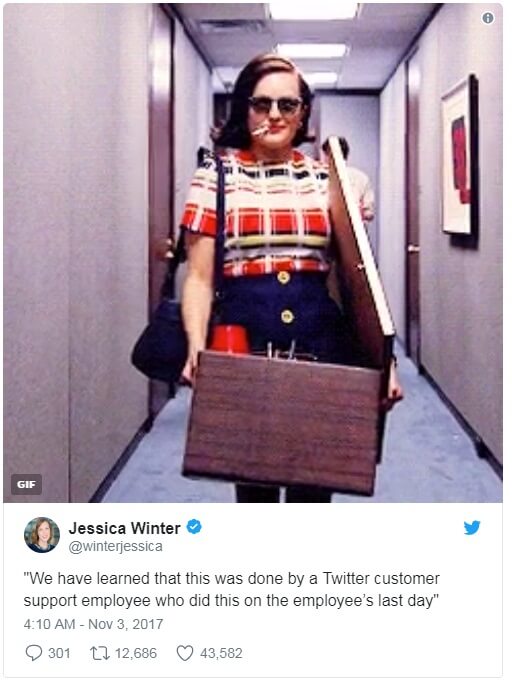Like the tweet with the heart icon
The width and height of the screenshot is (512, 685).
tap(184, 653)
